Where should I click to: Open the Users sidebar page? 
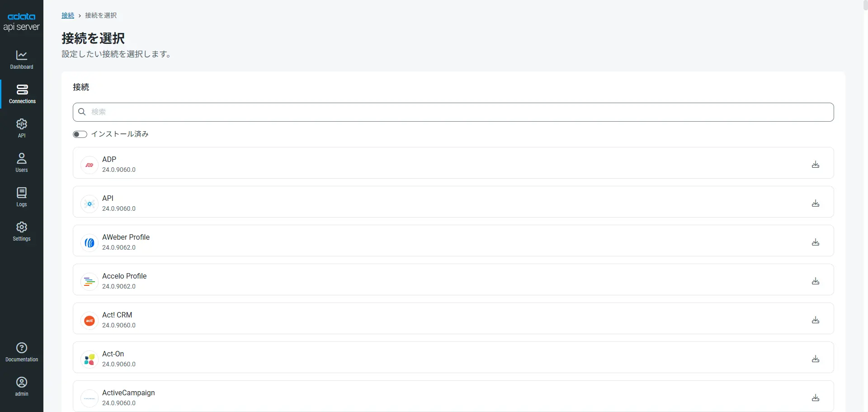coord(22,163)
